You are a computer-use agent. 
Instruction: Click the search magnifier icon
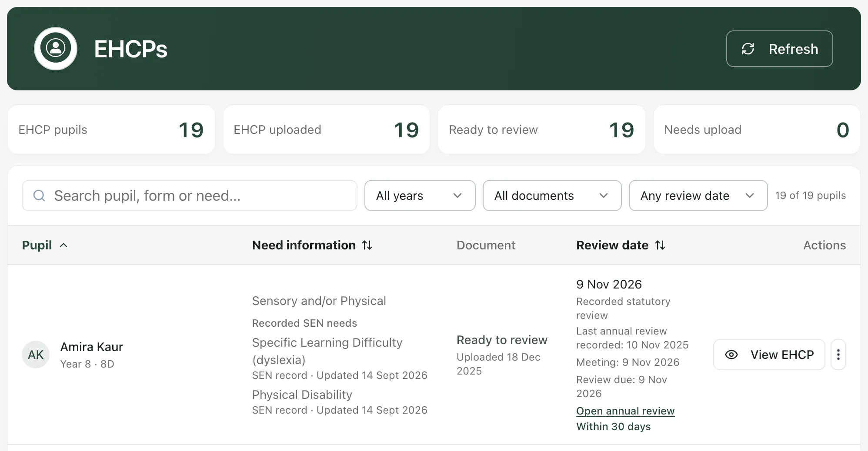pos(39,196)
